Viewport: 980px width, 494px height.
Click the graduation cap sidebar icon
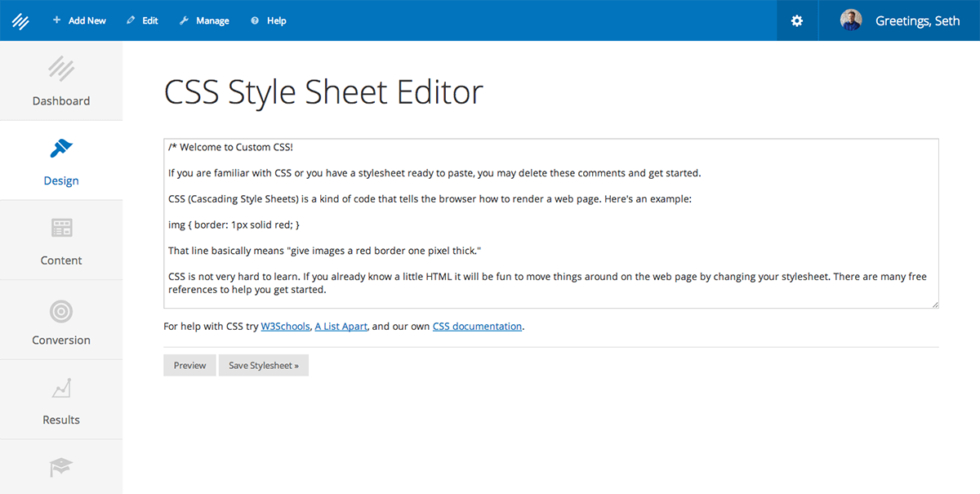[61, 467]
